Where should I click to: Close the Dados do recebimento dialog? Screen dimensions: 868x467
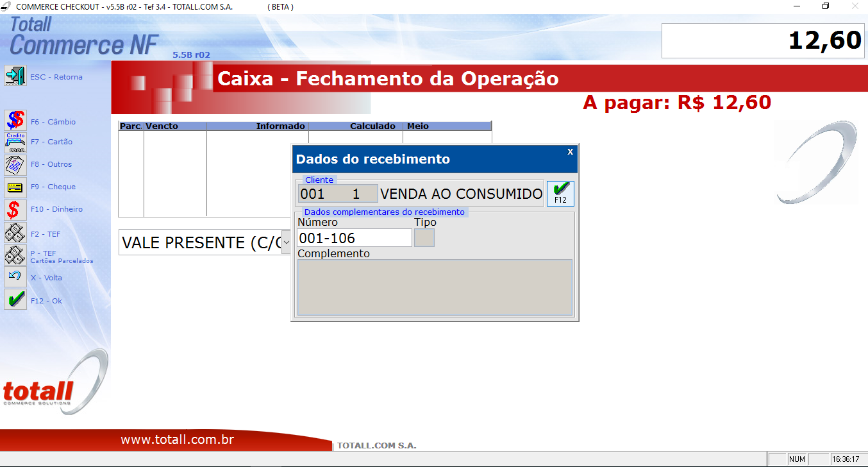point(570,151)
